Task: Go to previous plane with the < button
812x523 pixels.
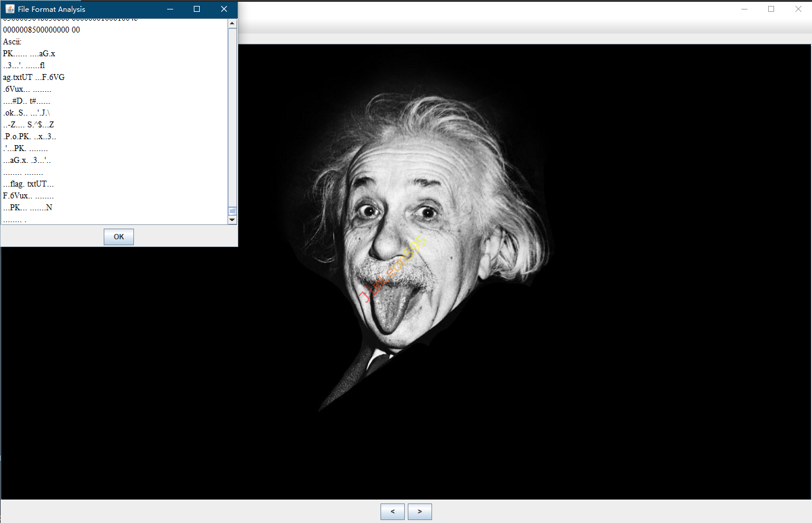Action: (x=392, y=512)
